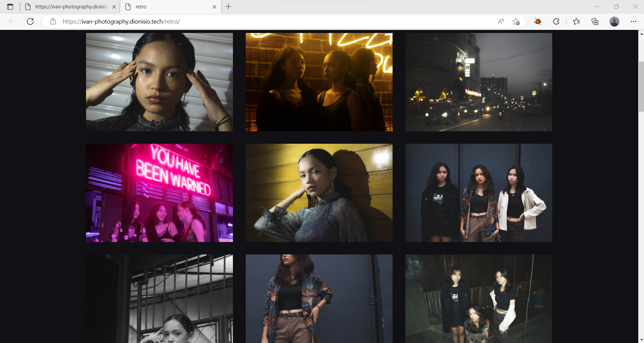Open a new tab
The width and height of the screenshot is (644, 343).
pos(229,7)
